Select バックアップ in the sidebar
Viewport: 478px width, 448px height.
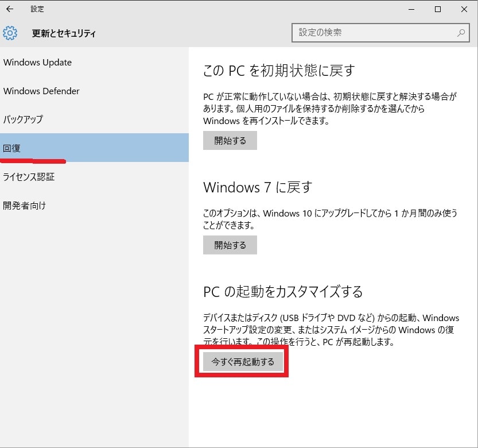coord(94,119)
